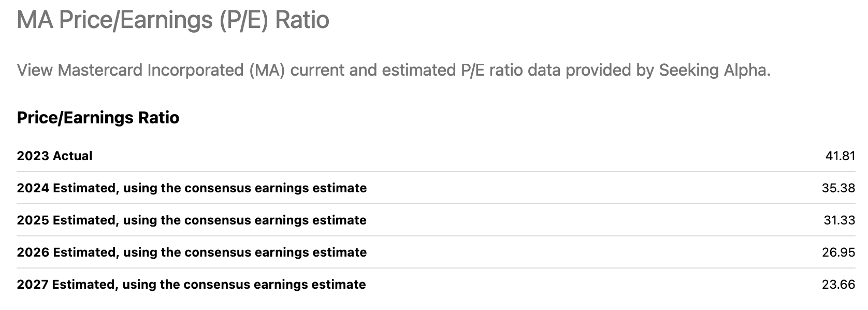
Task: Click the "Price/Earnings Ratio" section heading
Action: click(98, 118)
